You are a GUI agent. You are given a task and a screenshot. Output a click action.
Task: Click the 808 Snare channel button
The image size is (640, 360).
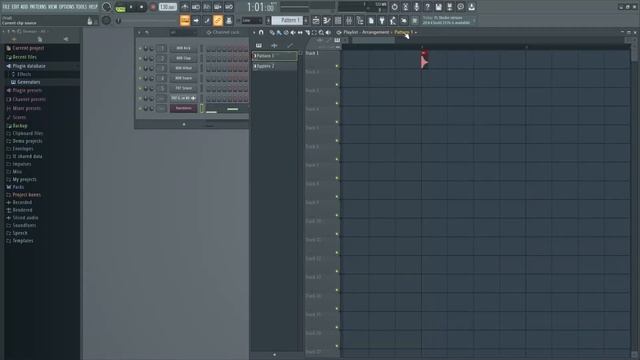click(x=183, y=78)
